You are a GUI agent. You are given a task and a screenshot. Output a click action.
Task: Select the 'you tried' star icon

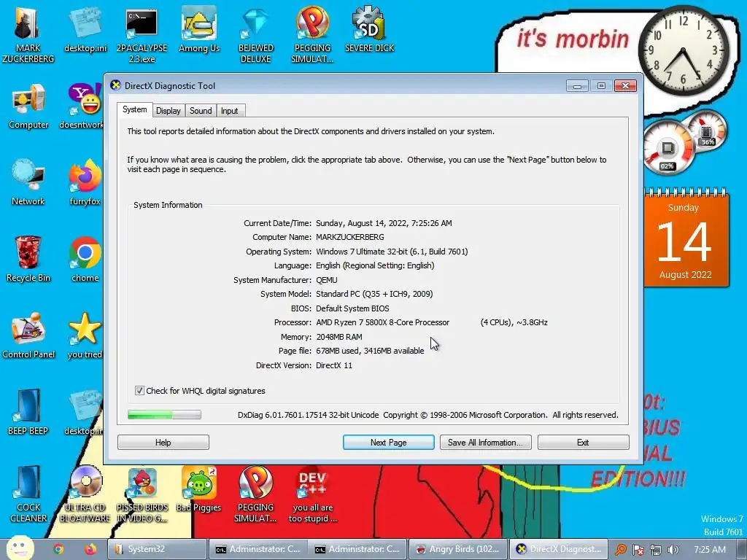tap(85, 336)
